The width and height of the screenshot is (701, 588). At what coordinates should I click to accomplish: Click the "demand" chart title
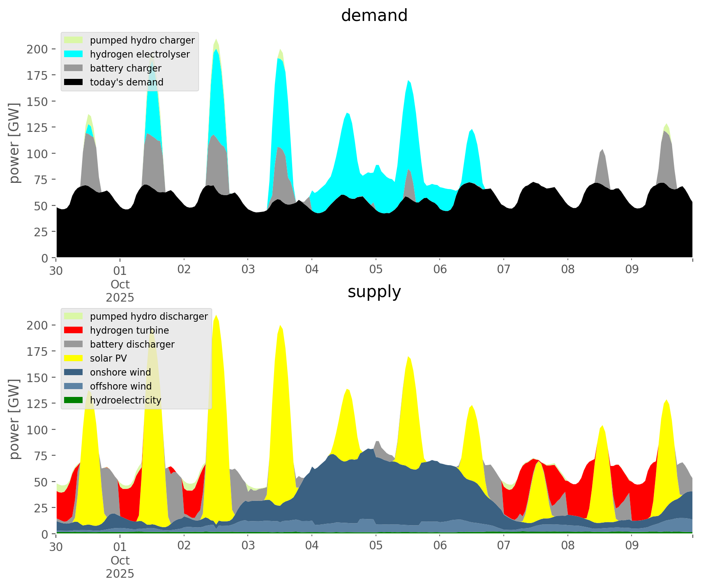[374, 16]
